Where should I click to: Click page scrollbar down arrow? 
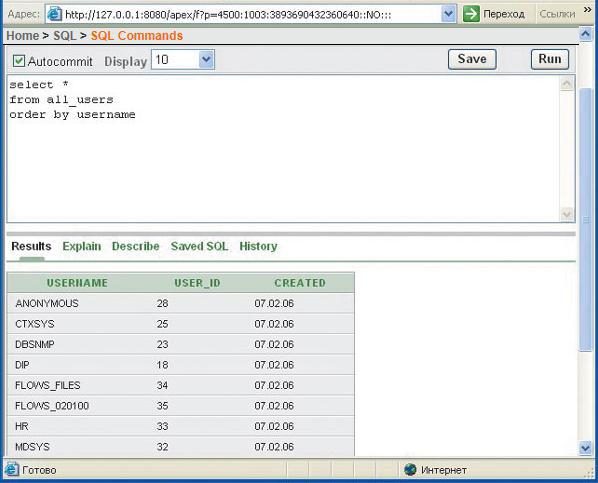585,448
